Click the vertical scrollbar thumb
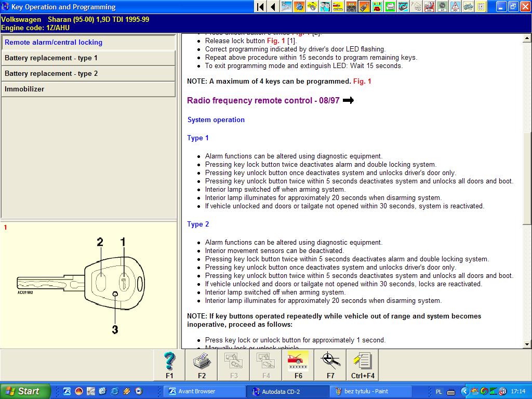Screen dimensions: 532x399 coord(527,178)
